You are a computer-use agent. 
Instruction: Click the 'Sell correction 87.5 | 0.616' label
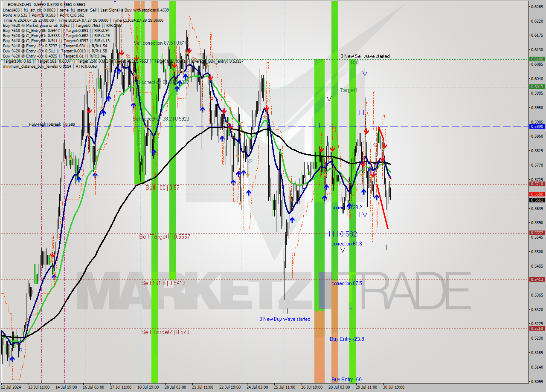click(161, 43)
